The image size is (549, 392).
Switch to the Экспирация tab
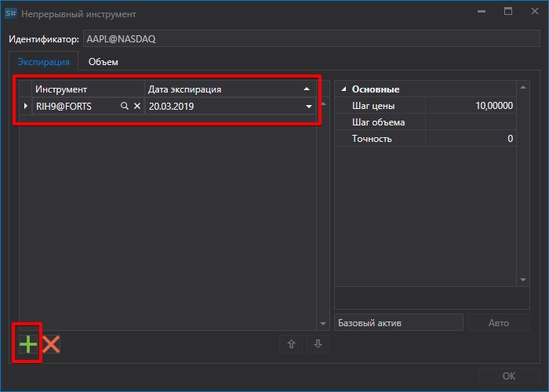43,62
